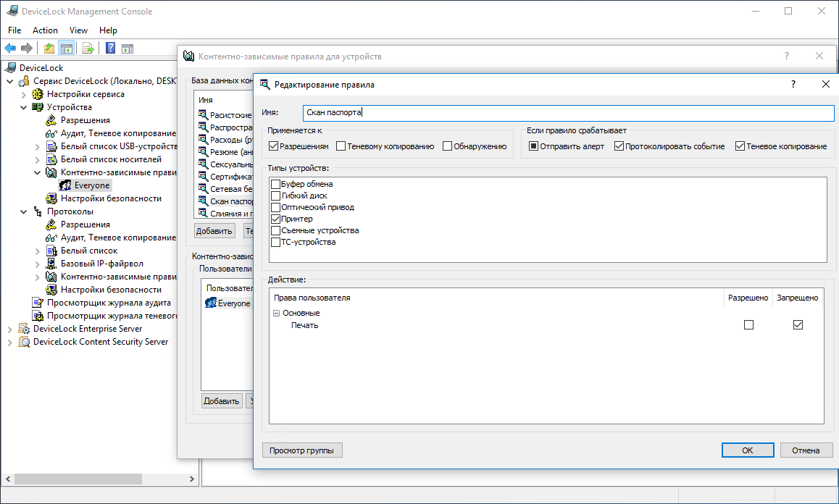
Task: Click lower Добавить button under users list
Action: pos(222,400)
